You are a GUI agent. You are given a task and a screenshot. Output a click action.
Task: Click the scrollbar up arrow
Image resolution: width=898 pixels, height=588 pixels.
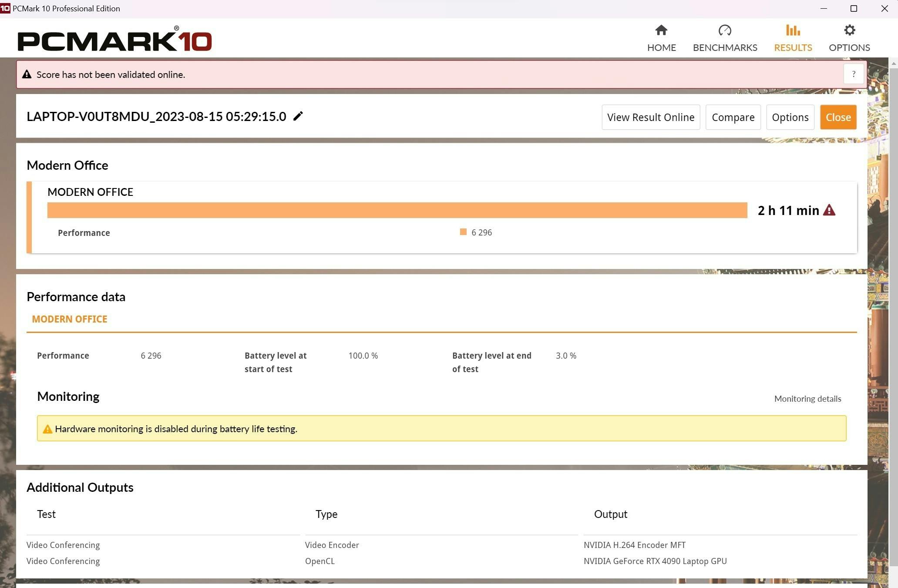tap(893, 63)
